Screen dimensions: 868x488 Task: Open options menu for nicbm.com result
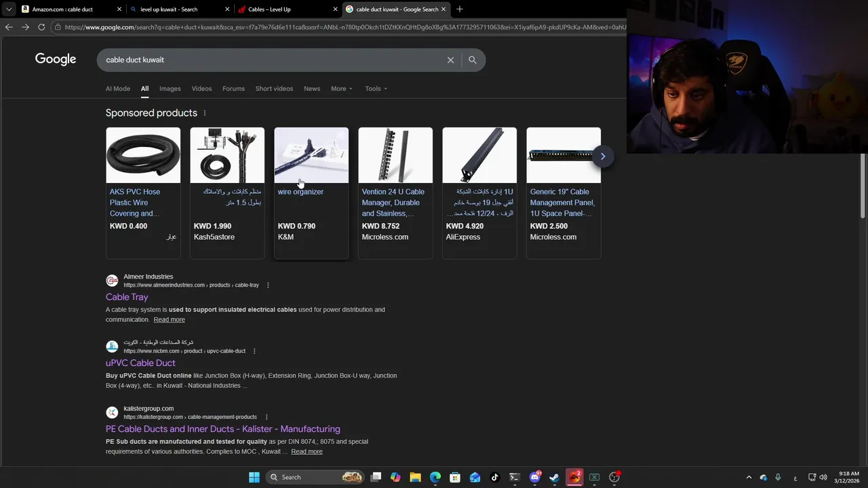[254, 351]
